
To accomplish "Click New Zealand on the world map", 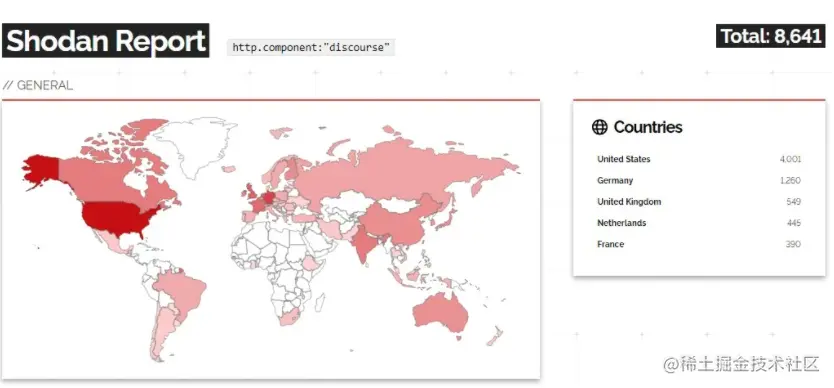I will click(x=494, y=337).
